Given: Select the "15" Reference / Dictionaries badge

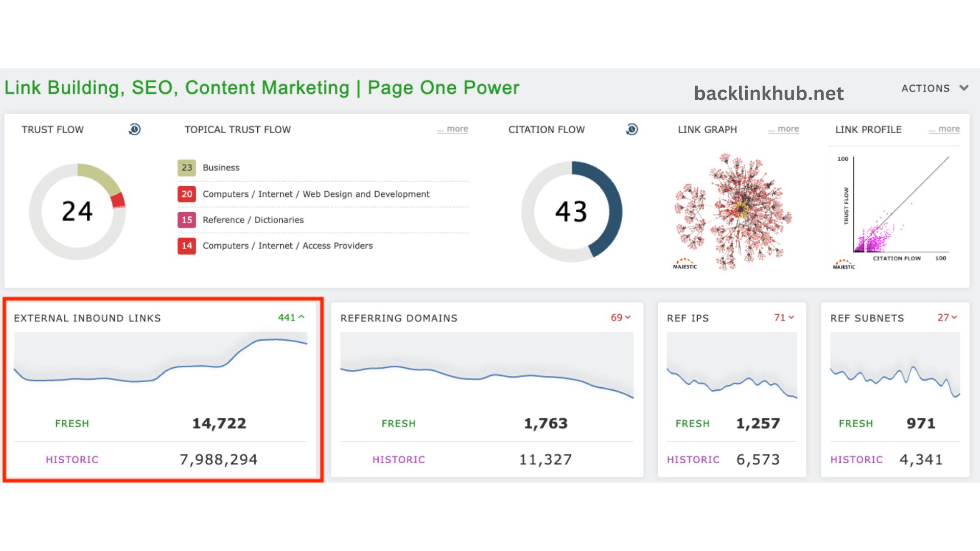Looking at the screenshot, I should coord(187,220).
